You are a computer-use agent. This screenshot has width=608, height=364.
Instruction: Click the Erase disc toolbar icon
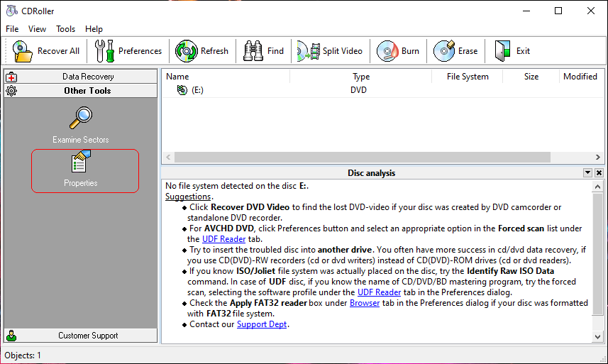click(443, 51)
